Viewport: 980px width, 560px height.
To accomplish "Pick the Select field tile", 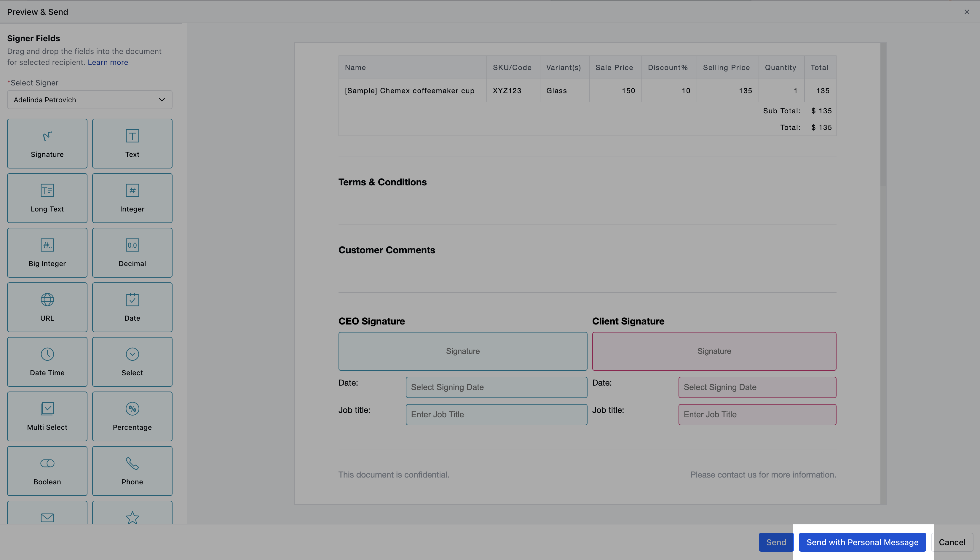I will point(132,362).
